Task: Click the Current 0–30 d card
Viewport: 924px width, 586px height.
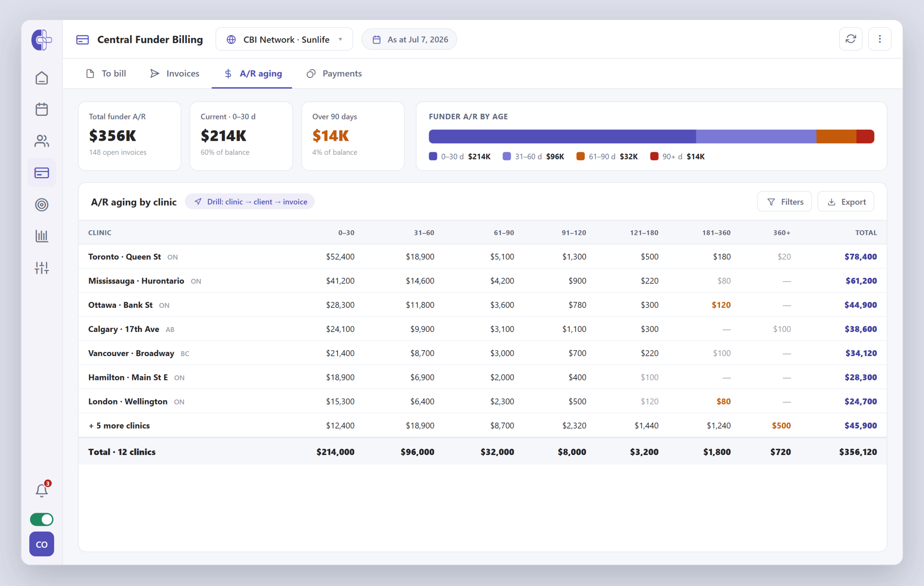Action: (241, 136)
